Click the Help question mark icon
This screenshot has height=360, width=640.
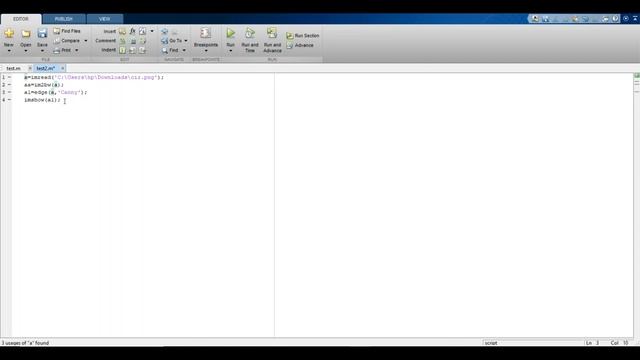[615, 19]
